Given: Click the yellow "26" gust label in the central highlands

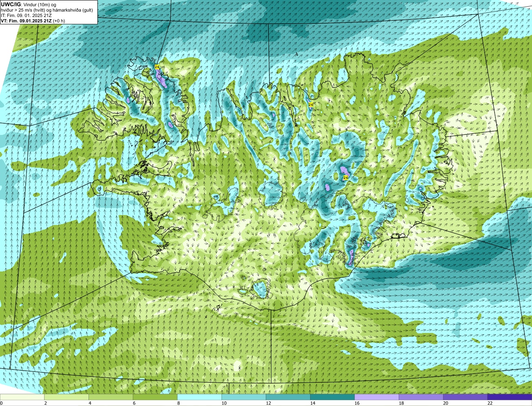Looking at the screenshot, I should (345, 178).
